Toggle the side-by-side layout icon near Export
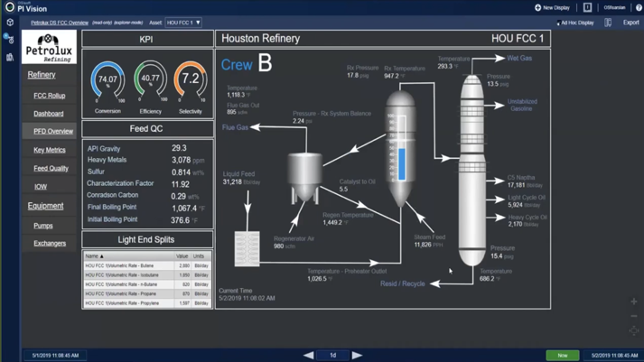Screen dimensions: 644x362 click(x=608, y=23)
